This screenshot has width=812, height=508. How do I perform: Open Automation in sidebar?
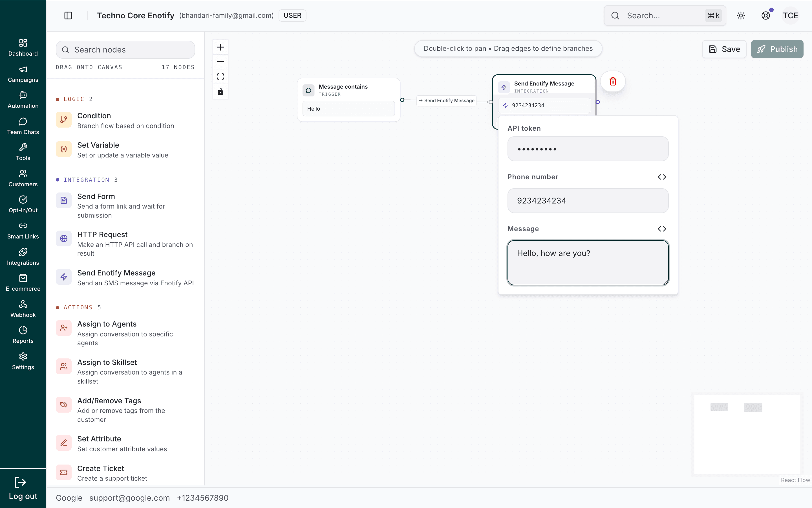(x=23, y=100)
